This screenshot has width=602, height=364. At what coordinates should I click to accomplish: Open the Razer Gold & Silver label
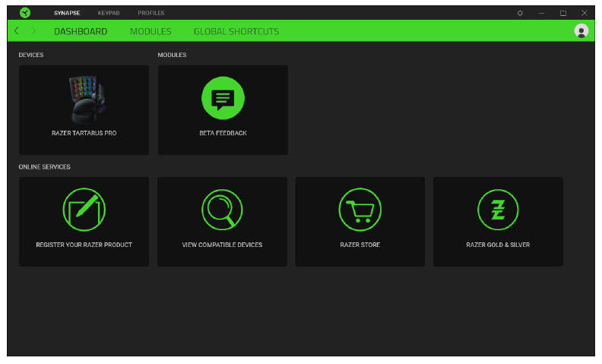tap(498, 245)
